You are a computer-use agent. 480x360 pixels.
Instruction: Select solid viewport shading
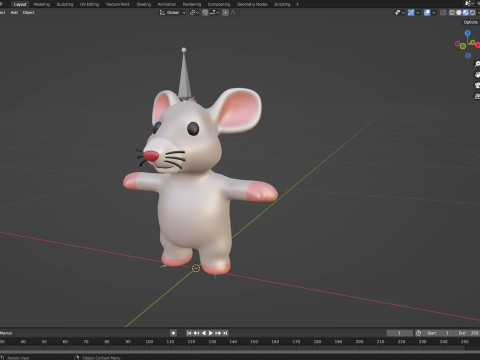(x=459, y=13)
